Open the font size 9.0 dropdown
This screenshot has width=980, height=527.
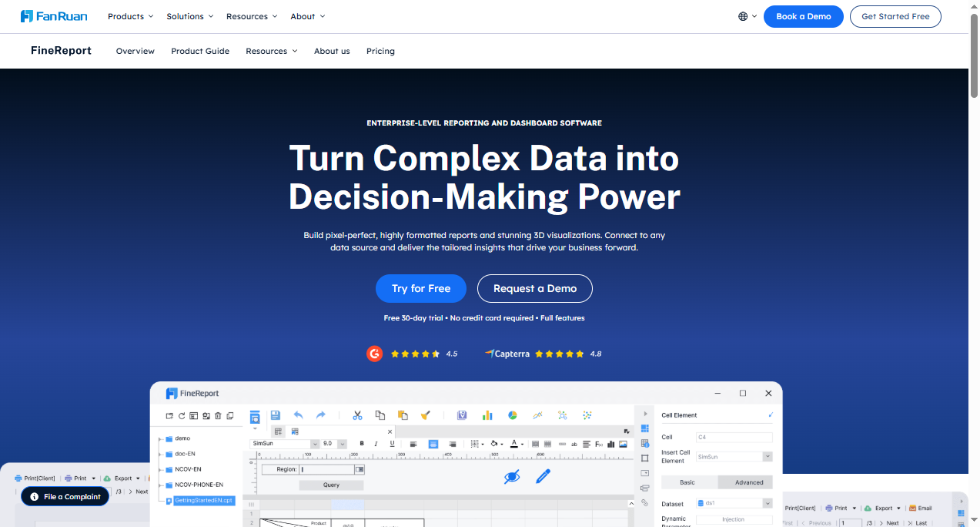pos(342,443)
